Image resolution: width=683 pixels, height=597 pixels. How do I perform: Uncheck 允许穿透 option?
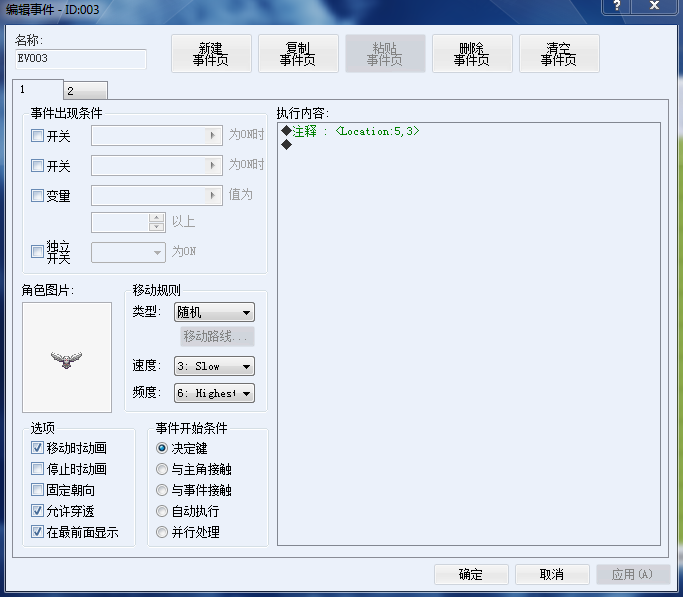(x=37, y=510)
